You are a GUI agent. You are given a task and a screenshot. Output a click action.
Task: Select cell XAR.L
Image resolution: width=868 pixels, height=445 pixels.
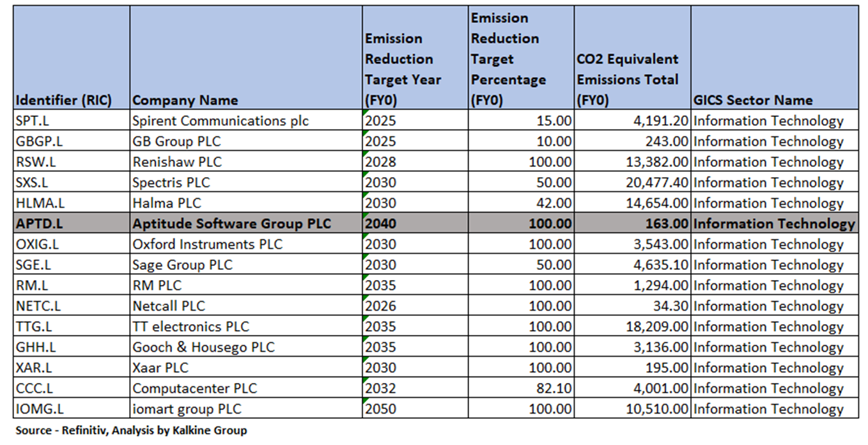coord(72,368)
